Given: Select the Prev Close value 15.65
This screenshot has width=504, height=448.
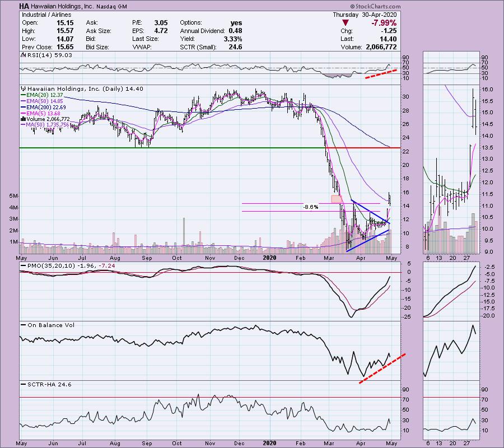Looking at the screenshot, I should tap(65, 47).
